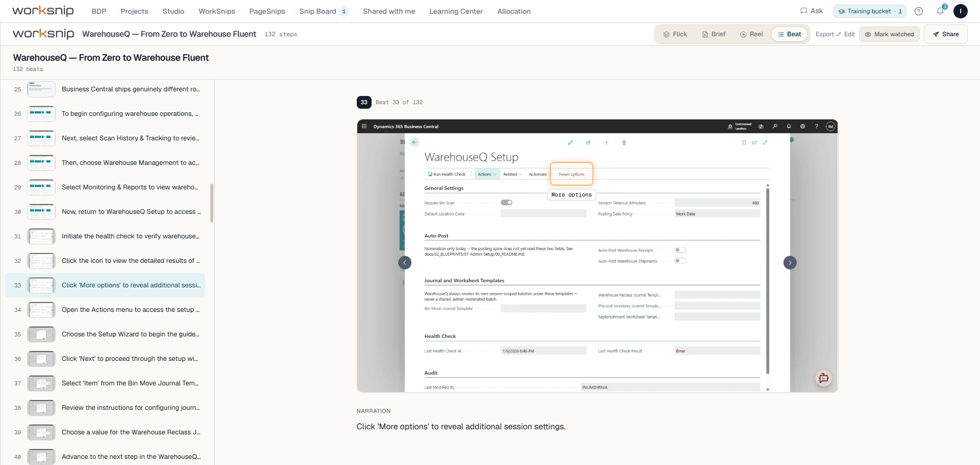Click the Bin Move Journal Template field
Image resolution: width=980 pixels, height=465 pixels.
click(x=543, y=308)
